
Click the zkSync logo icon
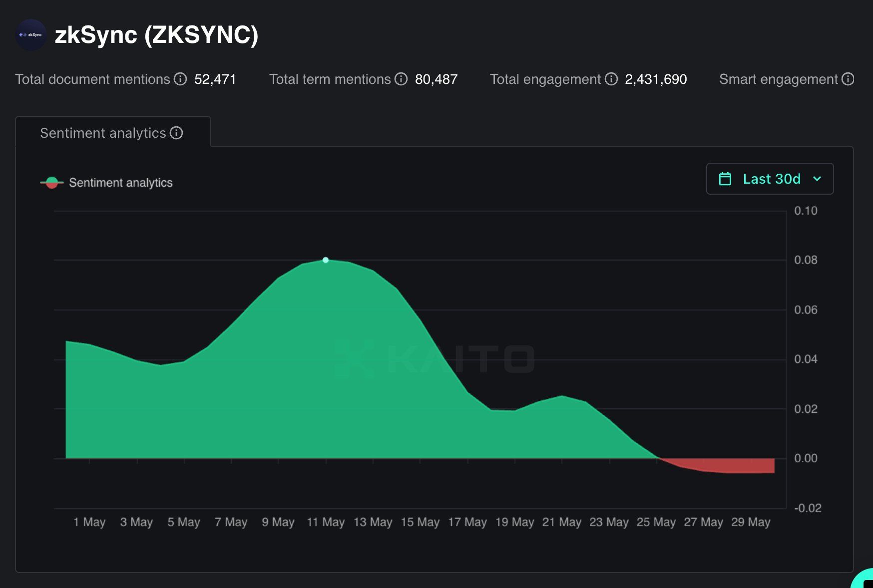click(x=31, y=35)
